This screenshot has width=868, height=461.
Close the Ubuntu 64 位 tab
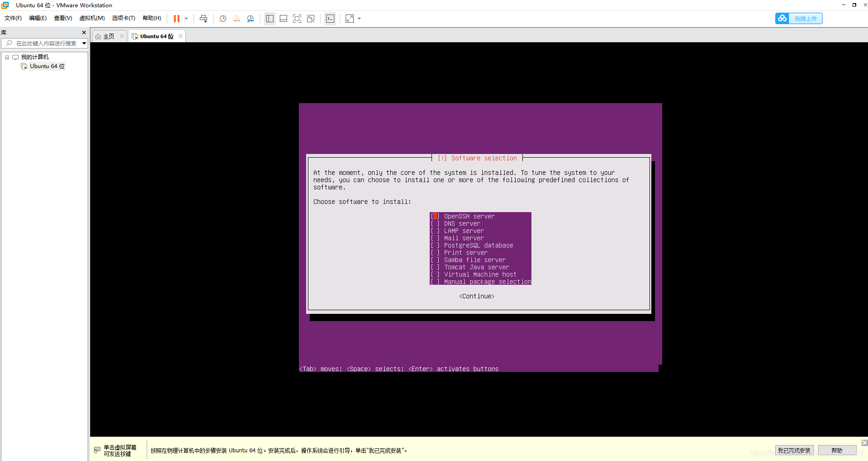click(x=180, y=36)
